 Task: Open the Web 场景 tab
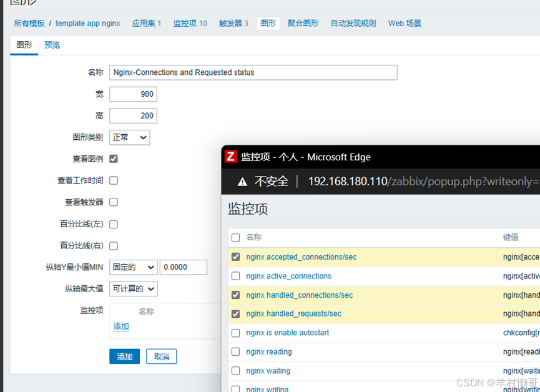click(405, 24)
